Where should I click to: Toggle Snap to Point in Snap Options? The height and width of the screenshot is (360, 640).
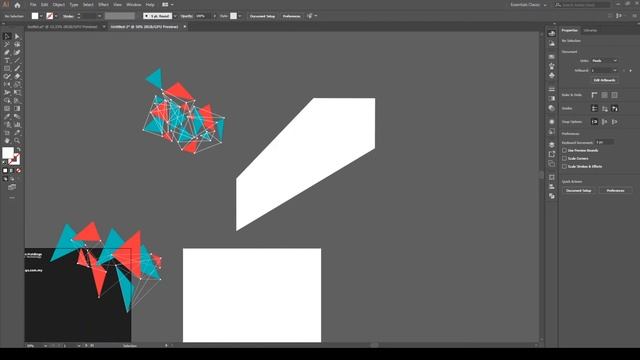click(594, 122)
